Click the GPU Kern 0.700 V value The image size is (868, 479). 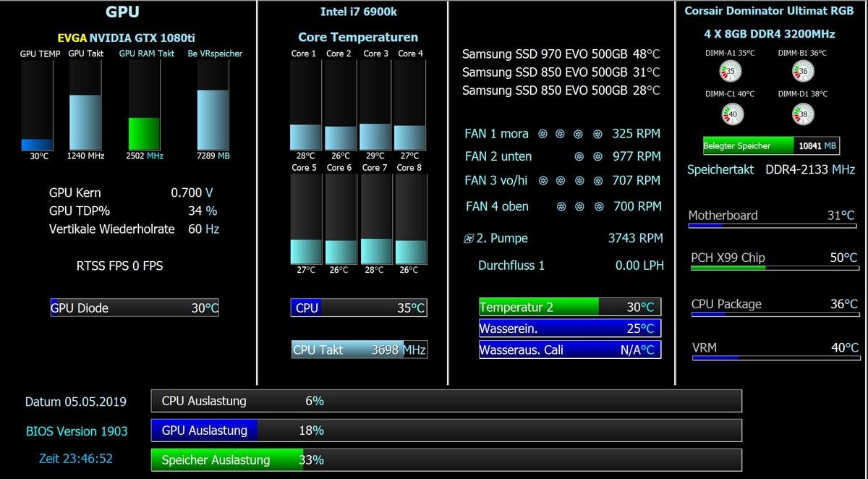[x=192, y=192]
